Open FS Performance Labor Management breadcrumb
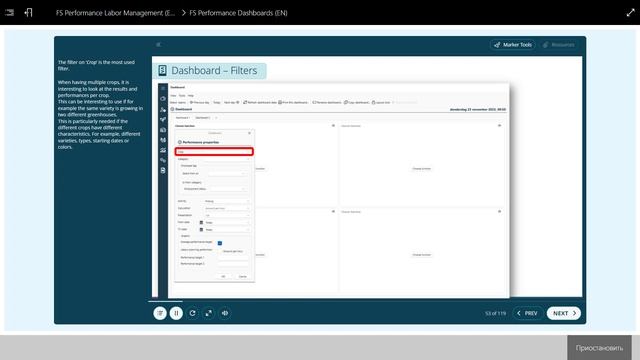Viewport: 640px width, 360px height. click(115, 13)
